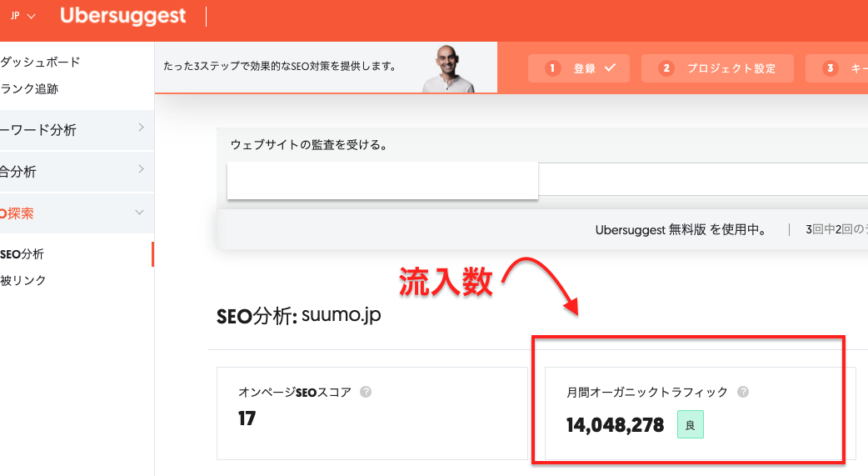Click the Ubersuggest logo
The width and height of the screenshot is (868, 476).
click(x=123, y=16)
